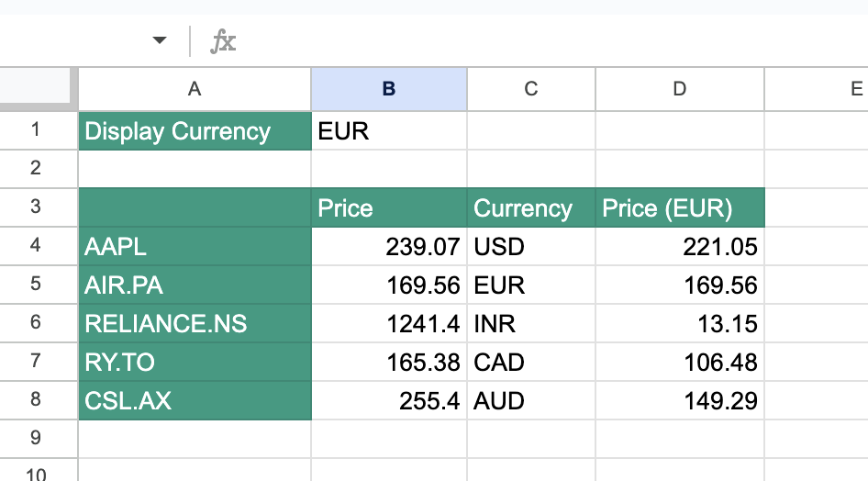Click the 169.56 cell in column D
This screenshot has width=868, height=481.
point(680,285)
